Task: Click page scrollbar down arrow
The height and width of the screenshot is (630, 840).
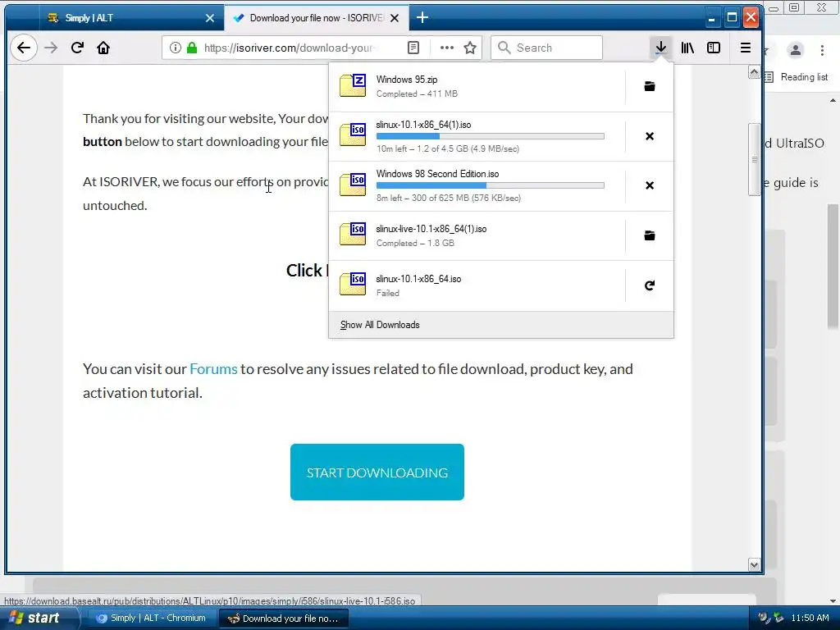Action: 754,564
